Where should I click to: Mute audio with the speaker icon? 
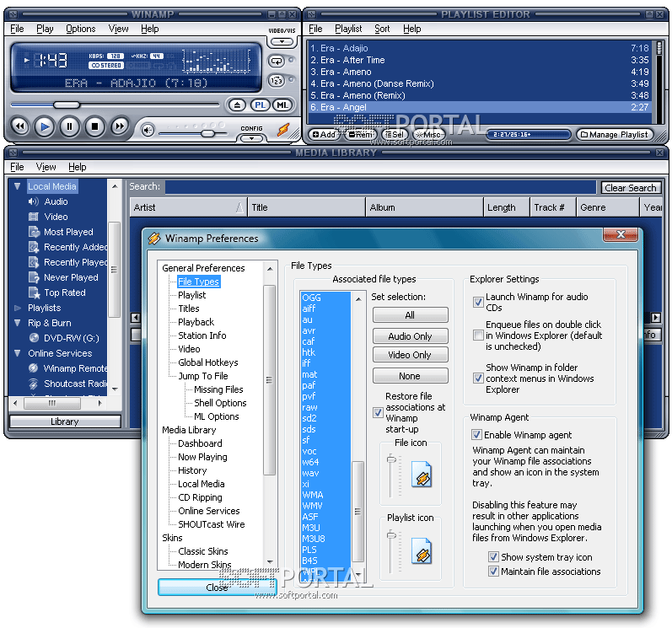[148, 130]
